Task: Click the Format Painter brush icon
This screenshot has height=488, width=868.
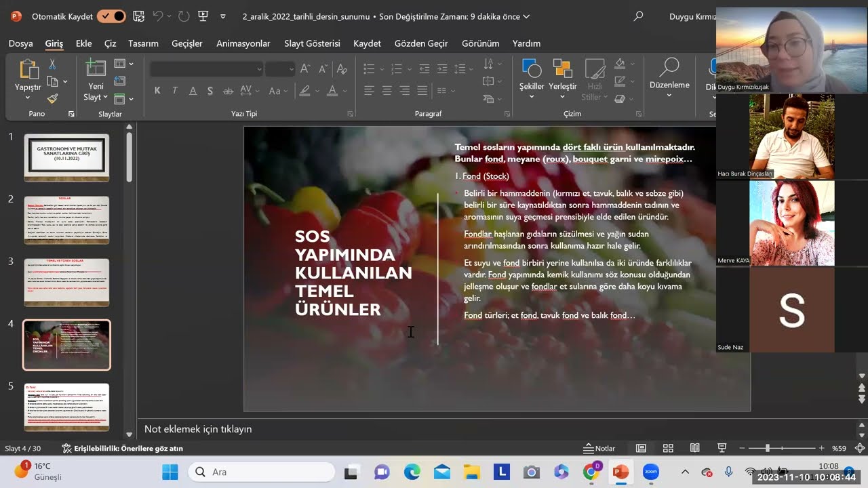Action: (x=52, y=98)
